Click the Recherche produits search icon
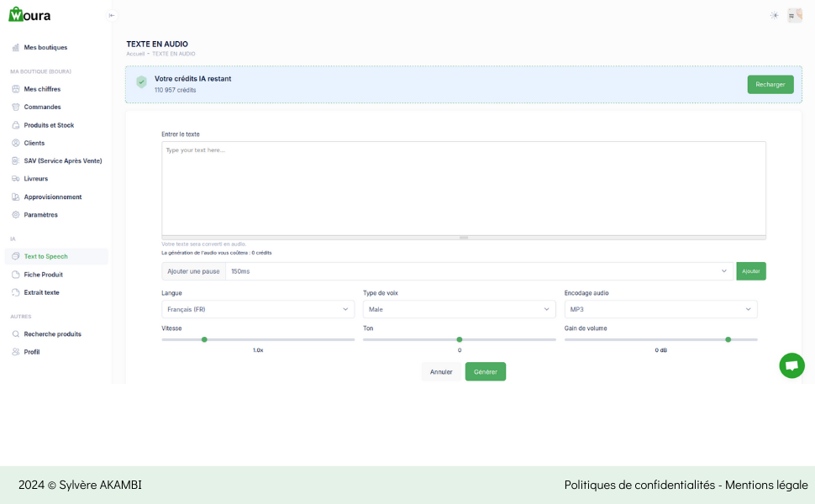815x504 pixels. [16, 334]
